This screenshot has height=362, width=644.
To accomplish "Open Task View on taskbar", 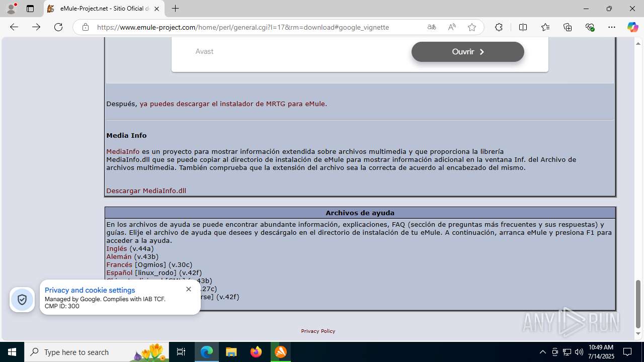I will coord(181,352).
